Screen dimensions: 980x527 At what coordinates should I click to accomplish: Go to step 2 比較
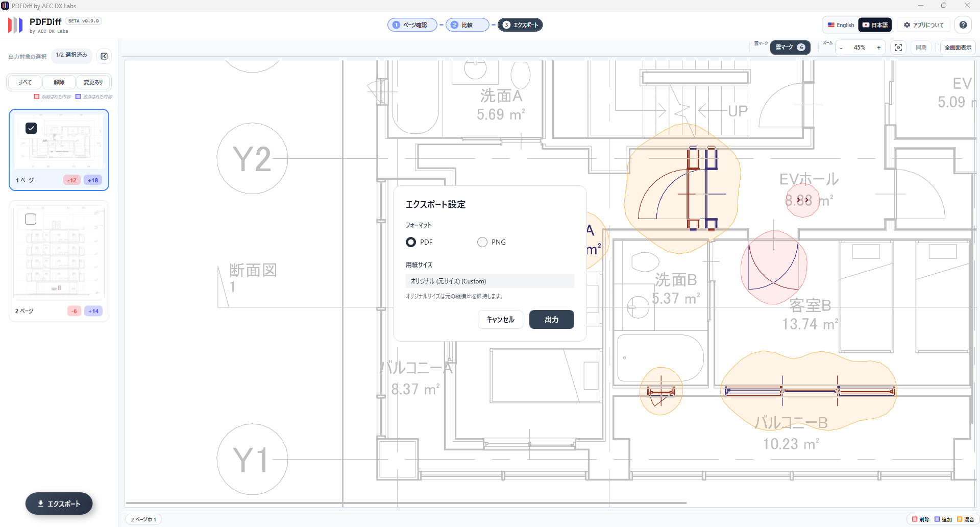467,25
